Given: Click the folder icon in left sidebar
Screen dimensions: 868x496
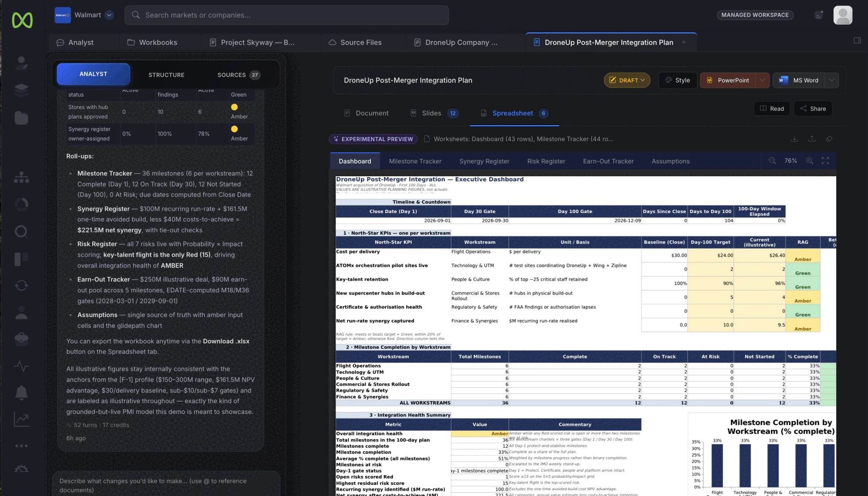Looking at the screenshot, I should click(x=21, y=118).
